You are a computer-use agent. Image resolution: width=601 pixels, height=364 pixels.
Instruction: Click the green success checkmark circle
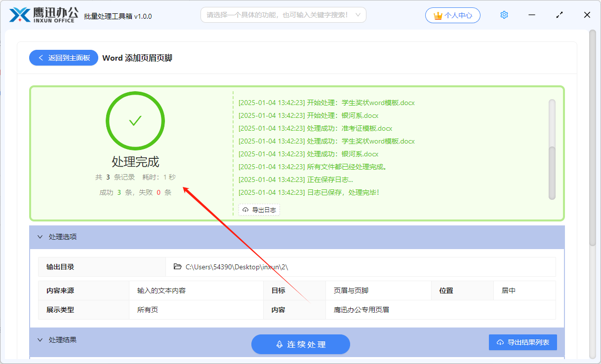(135, 120)
